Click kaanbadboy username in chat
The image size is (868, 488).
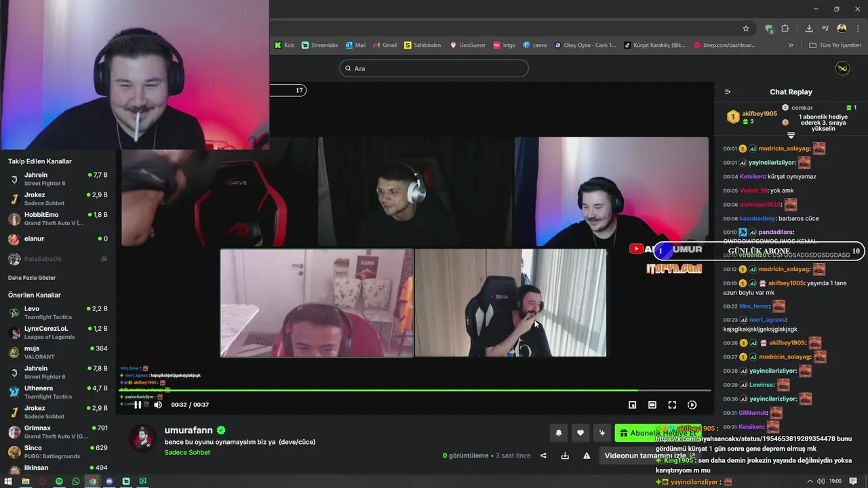click(757, 219)
